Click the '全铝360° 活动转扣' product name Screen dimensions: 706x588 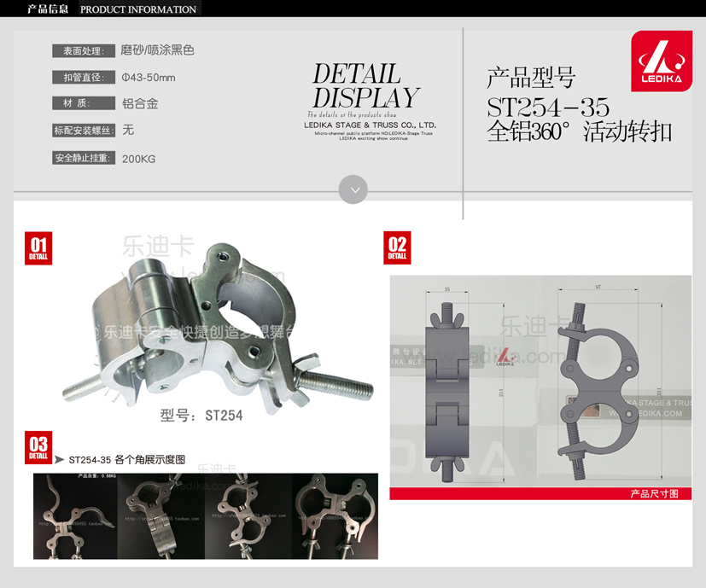tap(580, 131)
